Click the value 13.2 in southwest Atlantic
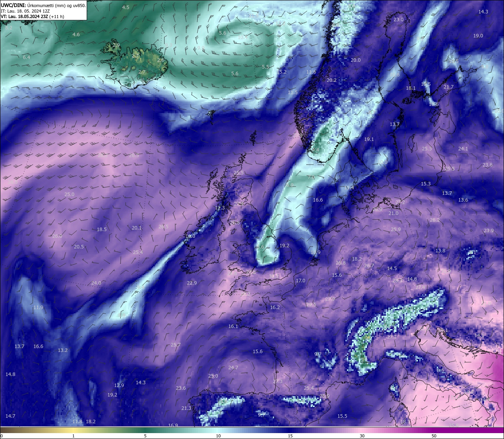Image resolution: width=504 pixels, height=439 pixels. pos(63,350)
